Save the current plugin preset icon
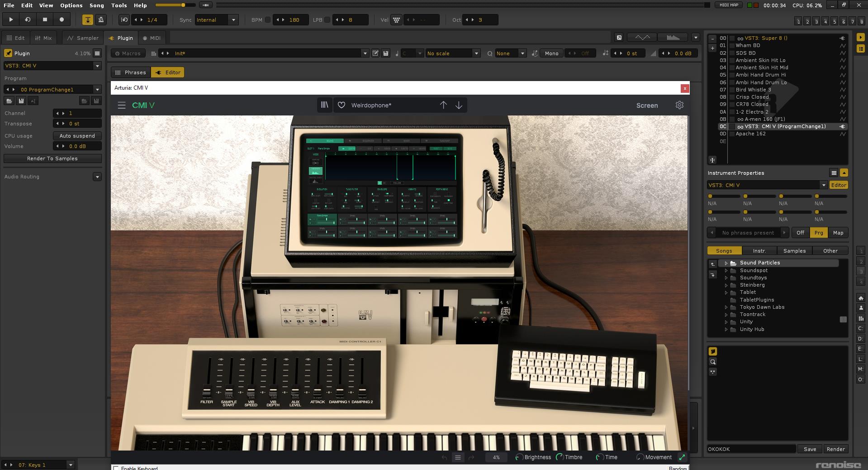This screenshot has width=868, height=470. coord(385,53)
